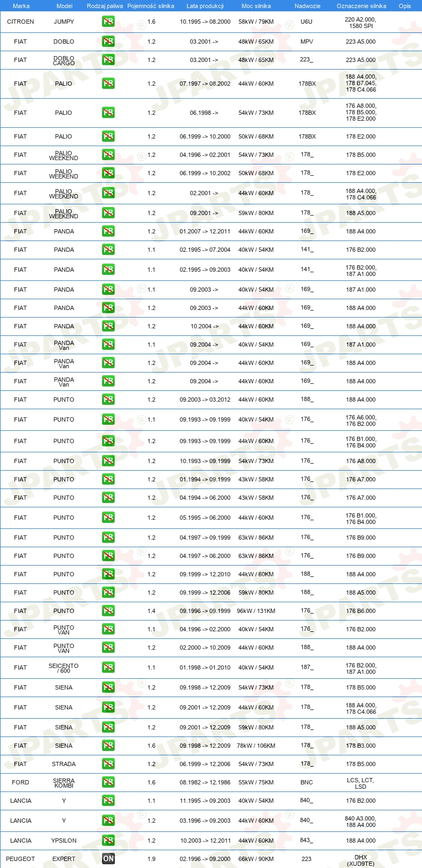
Task: Select the fuel icon in the Punto Van 1.1 row
Action: [x=108, y=629]
